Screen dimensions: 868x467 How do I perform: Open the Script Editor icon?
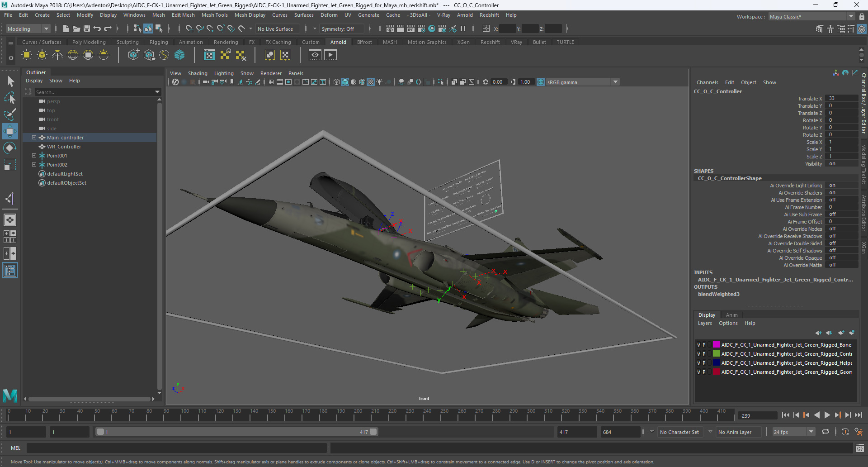pyautogui.click(x=860, y=448)
